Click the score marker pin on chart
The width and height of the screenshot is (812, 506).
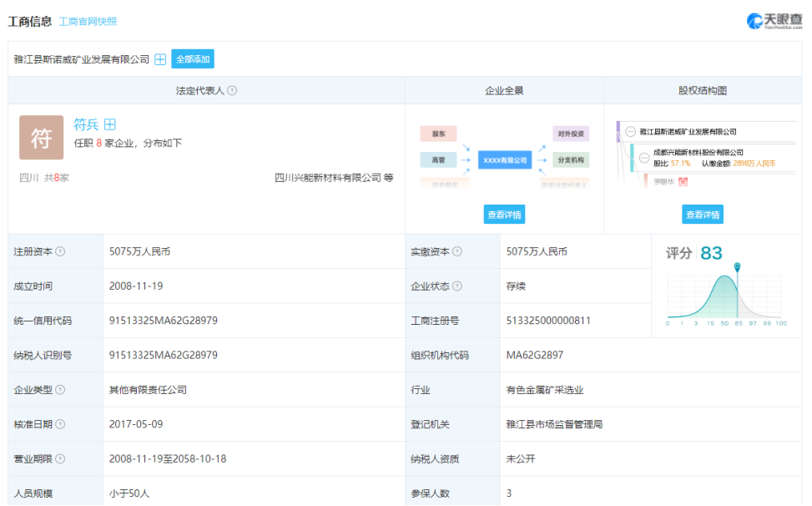[x=737, y=267]
